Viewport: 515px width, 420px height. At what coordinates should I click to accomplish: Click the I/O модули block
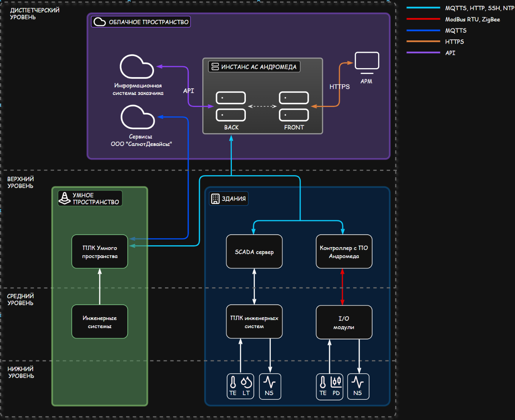tap(344, 322)
